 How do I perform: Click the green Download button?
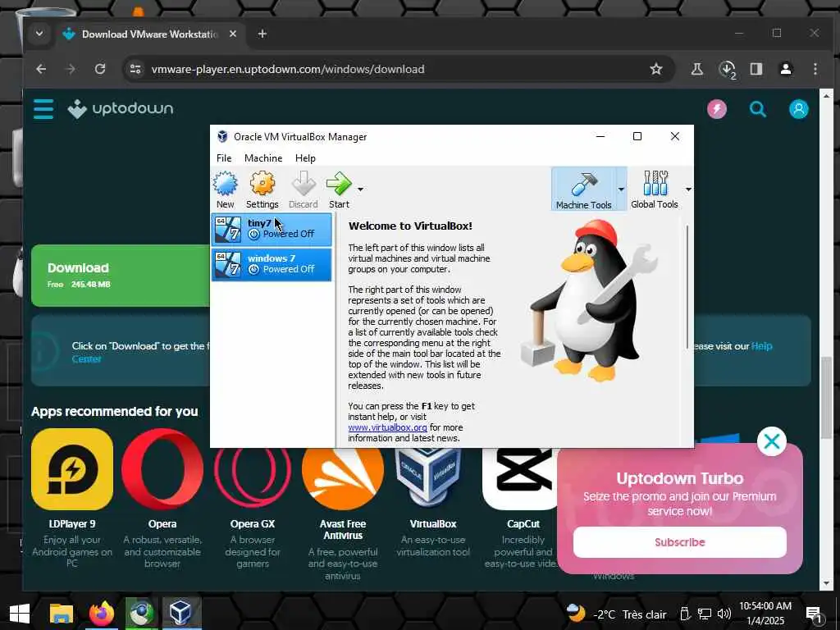pos(121,276)
